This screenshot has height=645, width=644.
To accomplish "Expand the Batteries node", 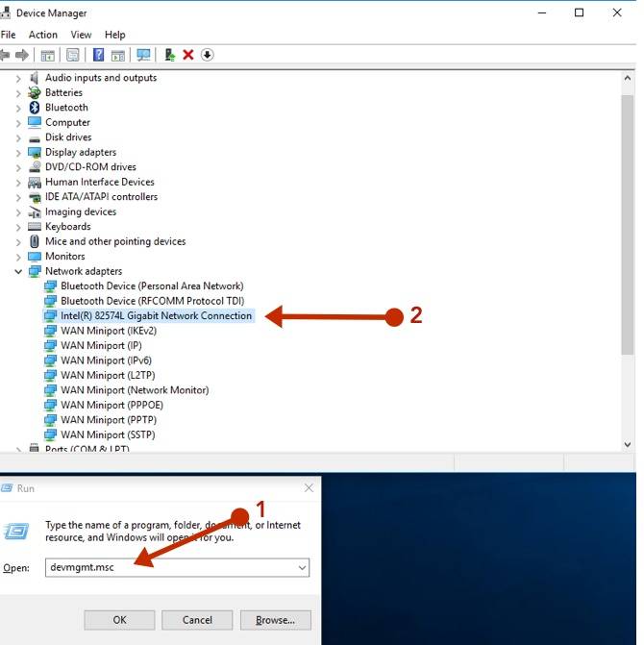I will (18, 93).
